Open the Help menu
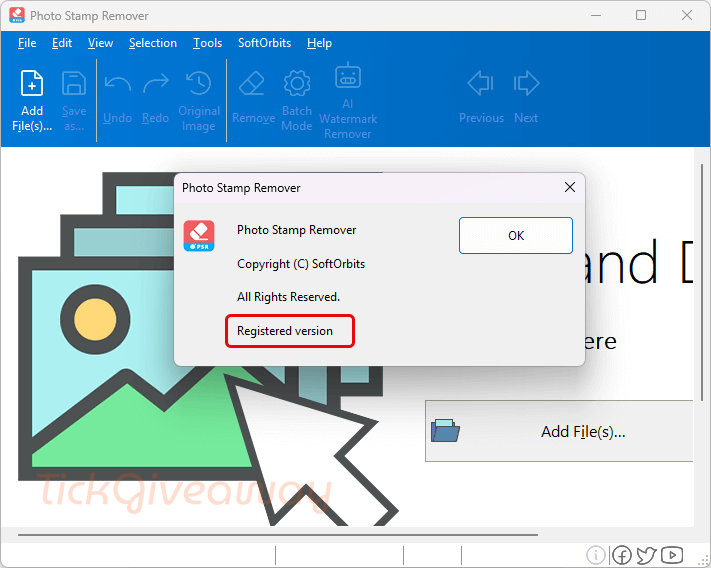 tap(319, 43)
